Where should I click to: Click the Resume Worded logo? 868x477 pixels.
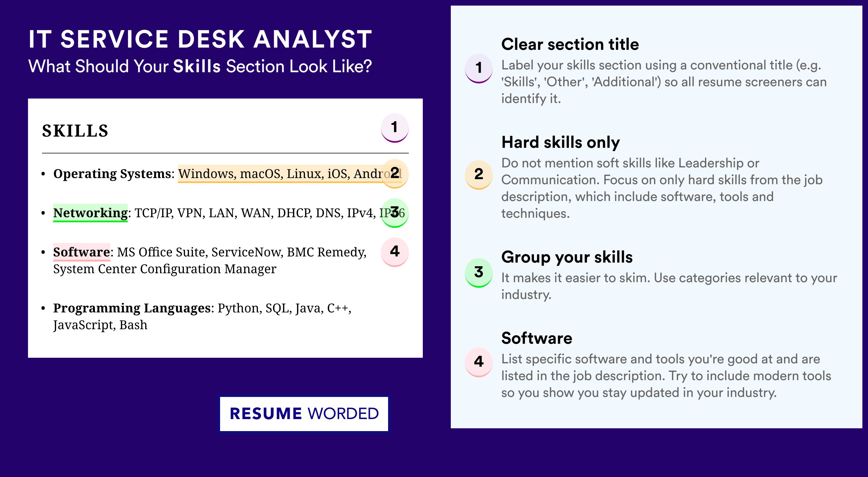pyautogui.click(x=304, y=414)
